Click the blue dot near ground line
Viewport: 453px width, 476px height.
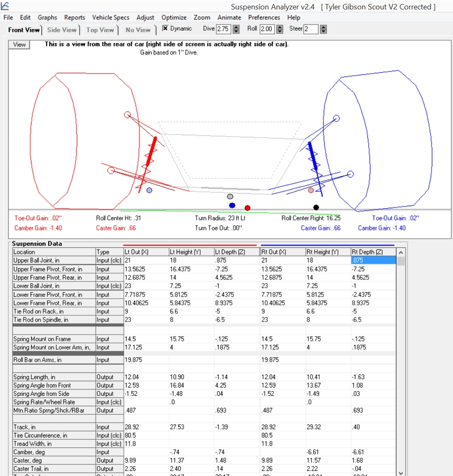232,205
